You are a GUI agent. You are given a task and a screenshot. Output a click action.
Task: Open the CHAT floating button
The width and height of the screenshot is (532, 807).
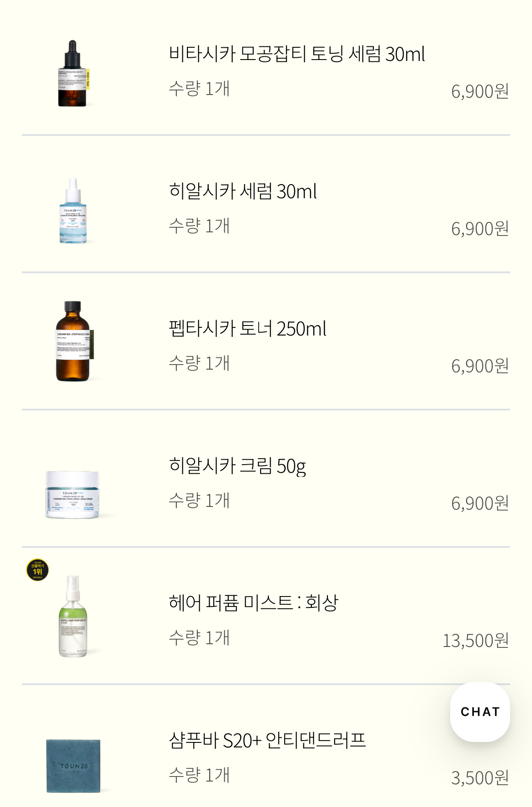click(480, 712)
